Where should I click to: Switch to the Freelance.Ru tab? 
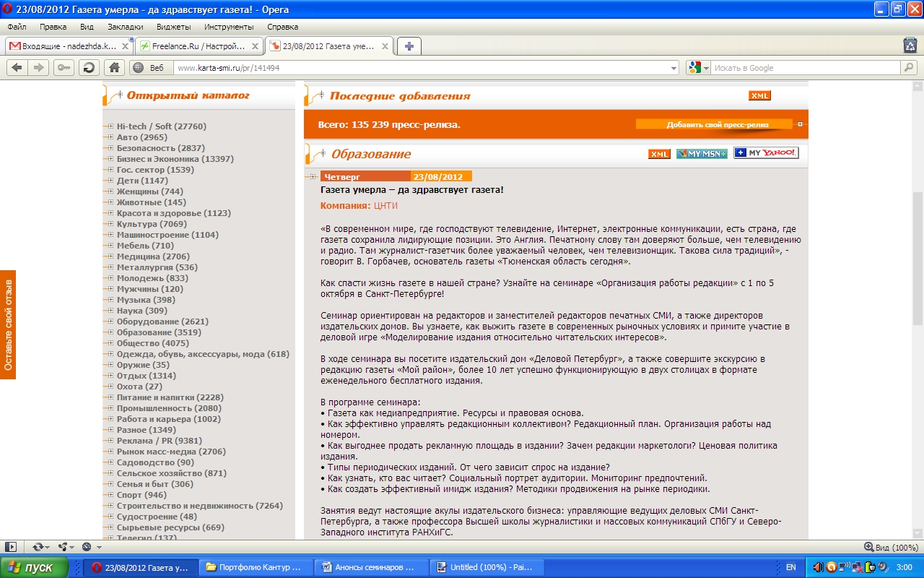coord(199,46)
